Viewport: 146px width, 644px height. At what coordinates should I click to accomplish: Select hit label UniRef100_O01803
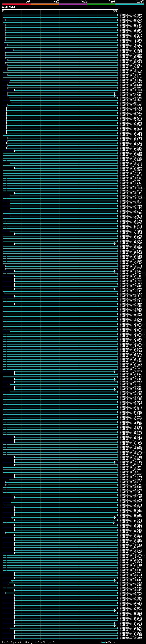tap(131, 445)
